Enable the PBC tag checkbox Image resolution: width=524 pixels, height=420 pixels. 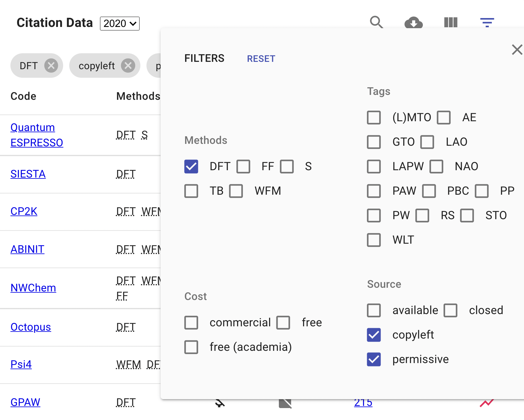tap(429, 191)
